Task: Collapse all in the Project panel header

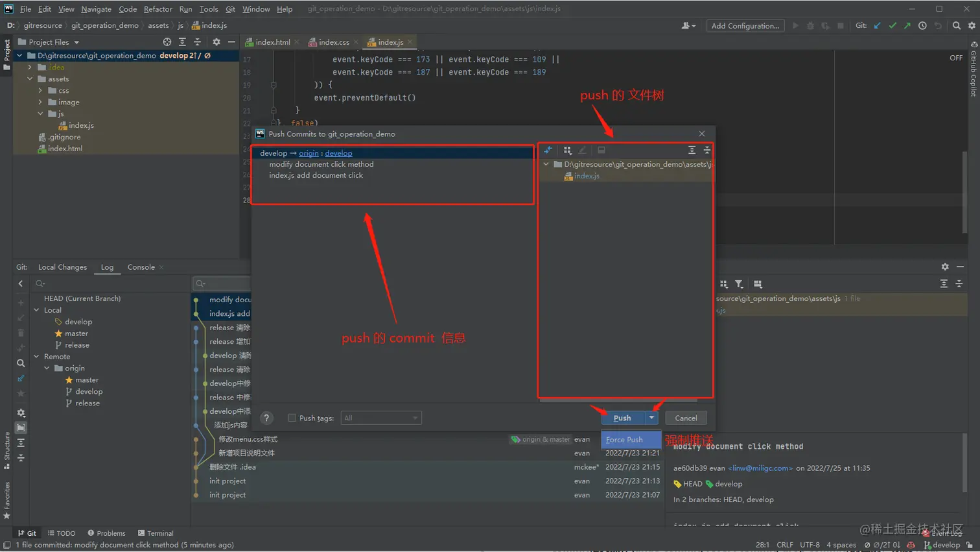Action: (198, 42)
